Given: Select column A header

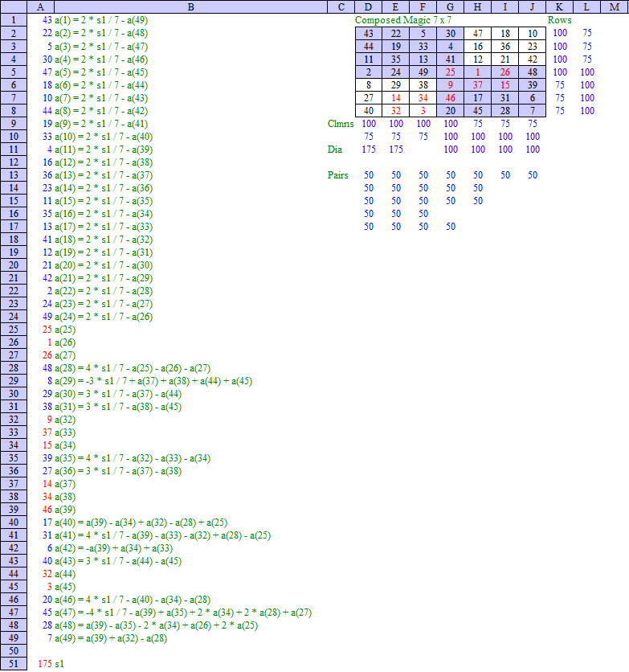Looking at the screenshot, I should (x=40, y=7).
